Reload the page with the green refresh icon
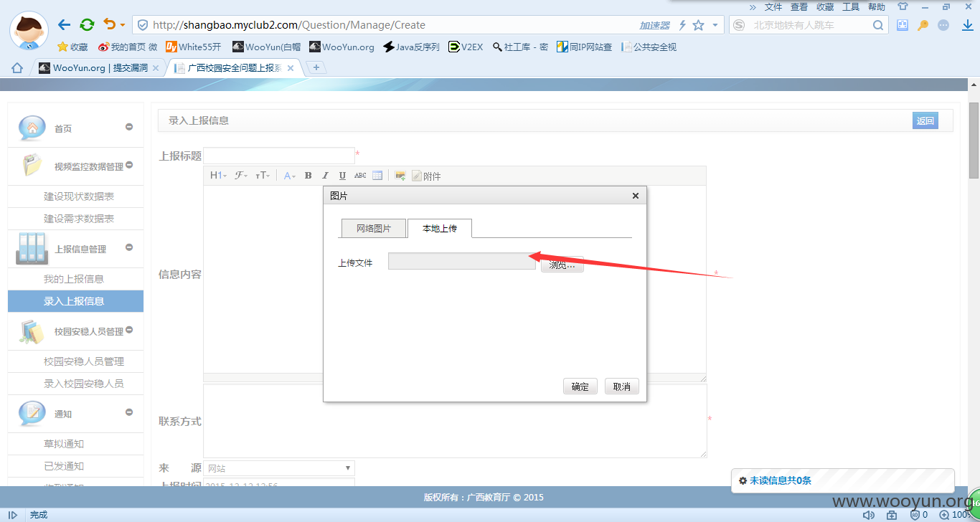This screenshot has width=980, height=522. (x=87, y=25)
